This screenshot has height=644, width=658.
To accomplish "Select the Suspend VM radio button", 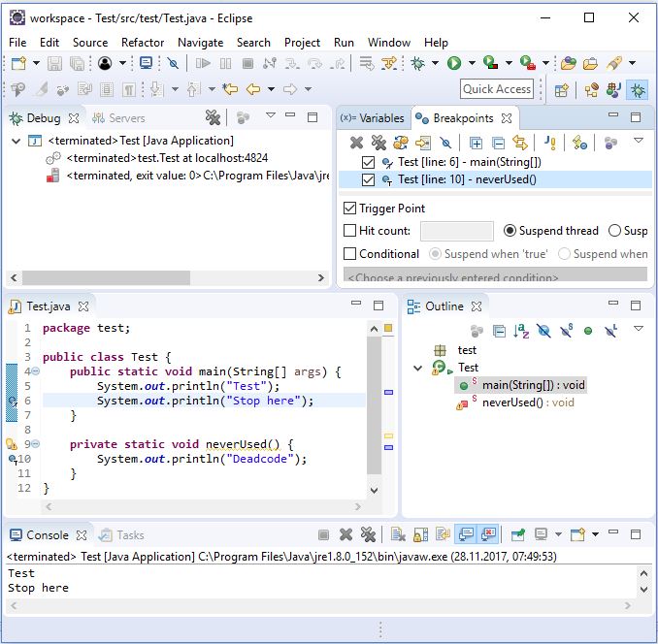I will (x=614, y=230).
